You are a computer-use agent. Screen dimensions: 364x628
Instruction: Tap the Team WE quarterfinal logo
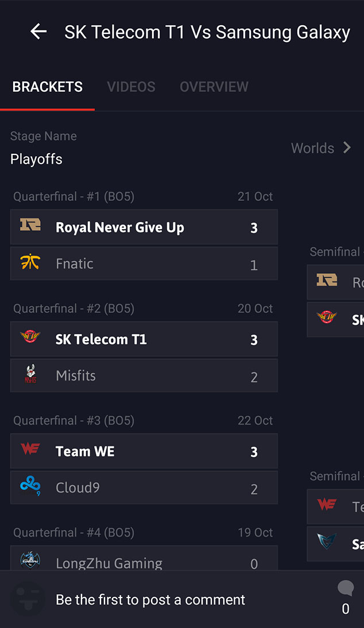click(x=30, y=449)
